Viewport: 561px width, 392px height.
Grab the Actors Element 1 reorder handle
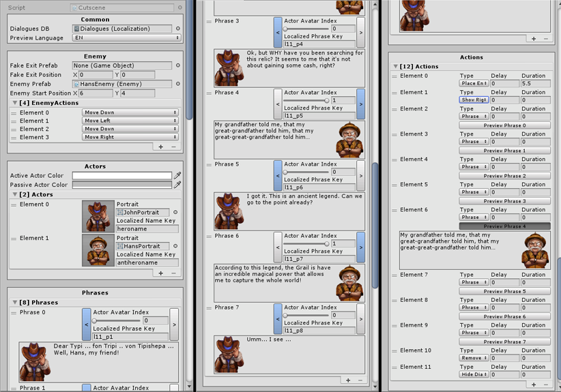pyautogui.click(x=14, y=239)
